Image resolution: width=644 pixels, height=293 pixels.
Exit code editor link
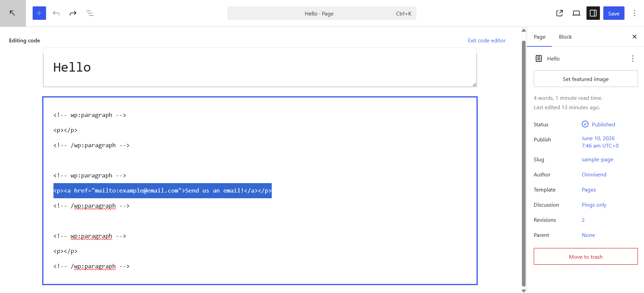[x=487, y=40]
